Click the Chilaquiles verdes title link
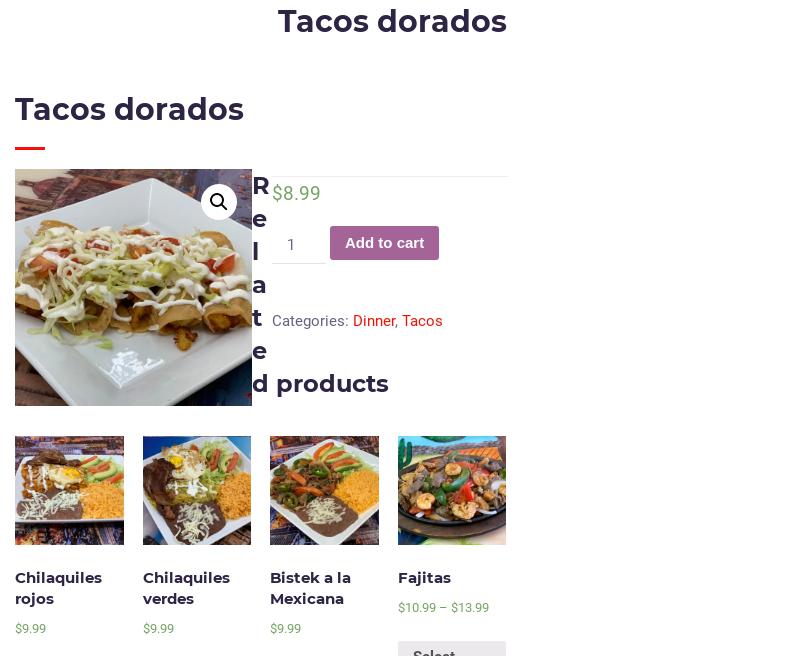785x656 pixels. point(186,588)
